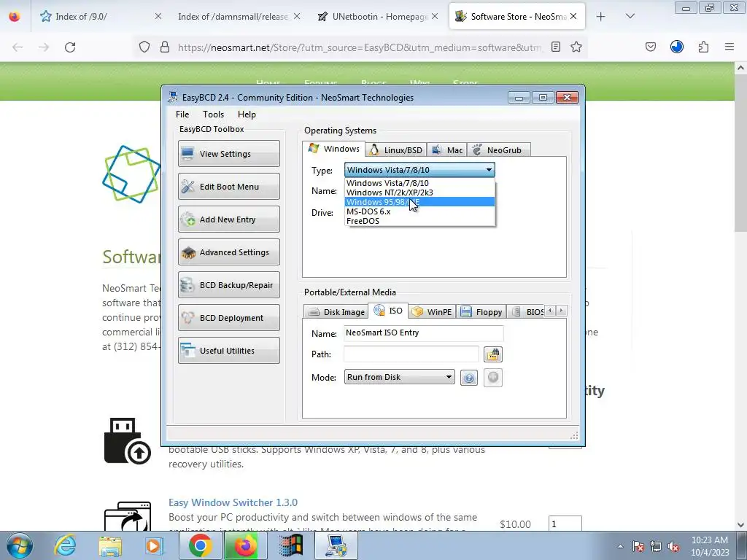Screen dimensions: 747x560
Task: Choose FreeDOS from the Type list
Action: 419,221
